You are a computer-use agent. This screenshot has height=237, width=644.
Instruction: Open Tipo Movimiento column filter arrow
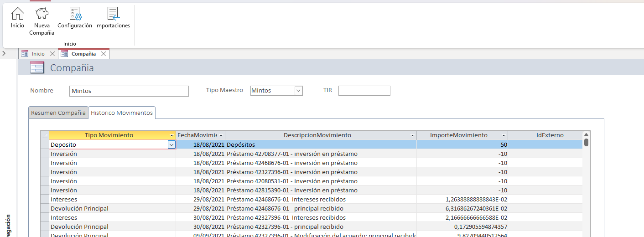172,135
